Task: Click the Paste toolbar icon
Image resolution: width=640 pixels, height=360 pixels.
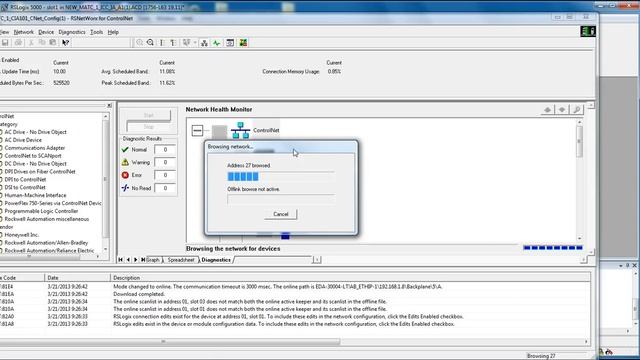Action: pyautogui.click(x=53, y=42)
